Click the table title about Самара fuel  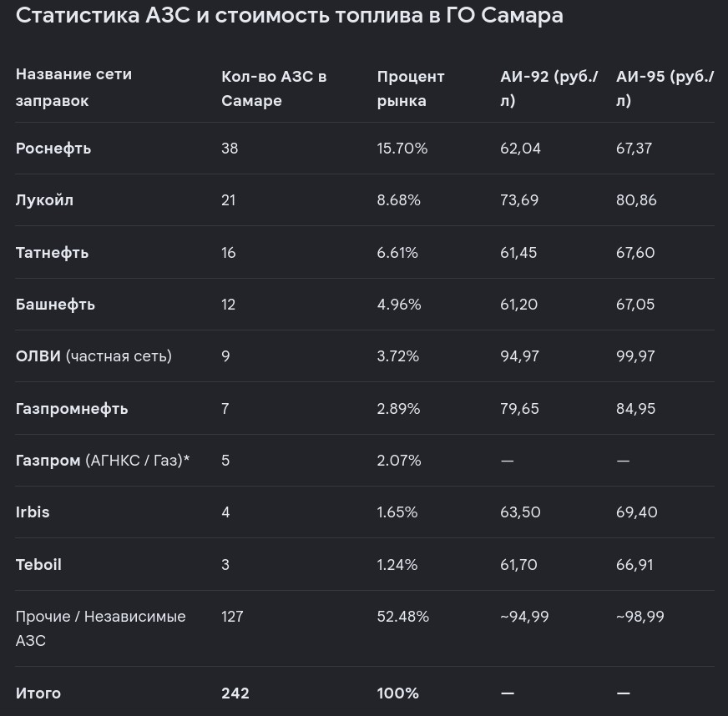[x=289, y=15]
